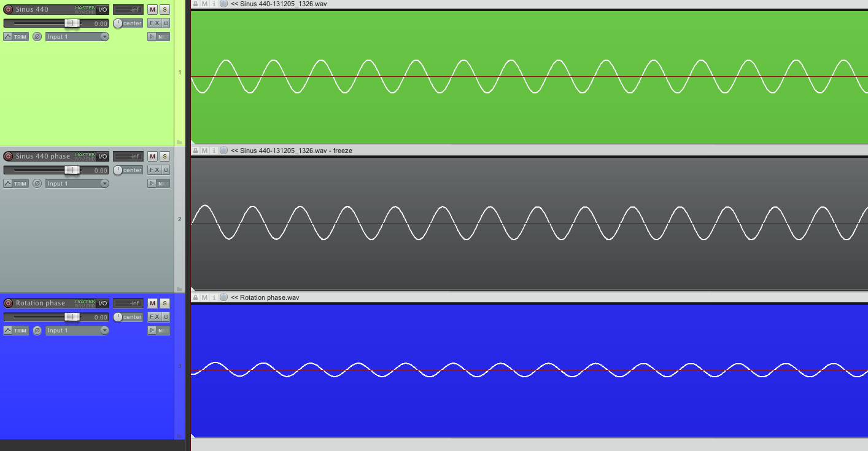This screenshot has width=868, height=451.
Task: Lock the Rotation phase.wav item
Action: click(195, 297)
